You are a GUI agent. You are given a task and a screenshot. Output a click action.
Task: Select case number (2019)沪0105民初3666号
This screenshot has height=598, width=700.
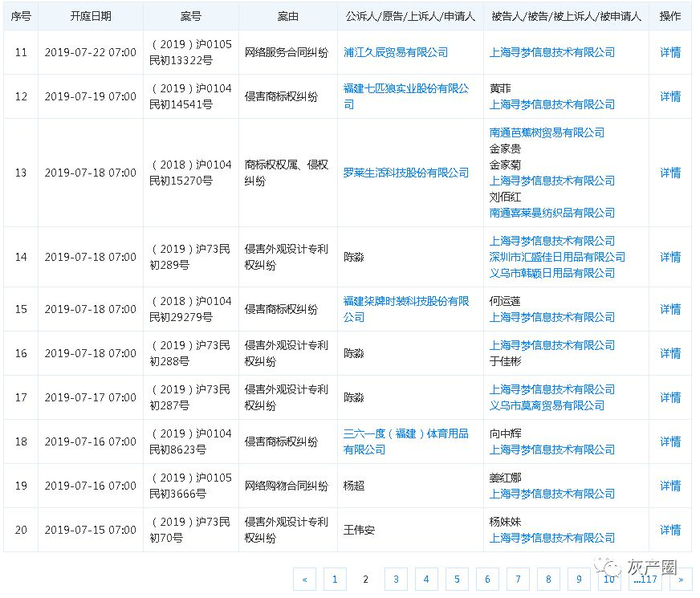(x=191, y=486)
